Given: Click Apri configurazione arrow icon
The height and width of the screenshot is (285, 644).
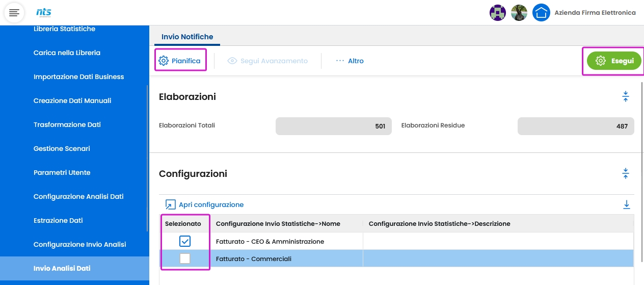Looking at the screenshot, I should coord(170,204).
